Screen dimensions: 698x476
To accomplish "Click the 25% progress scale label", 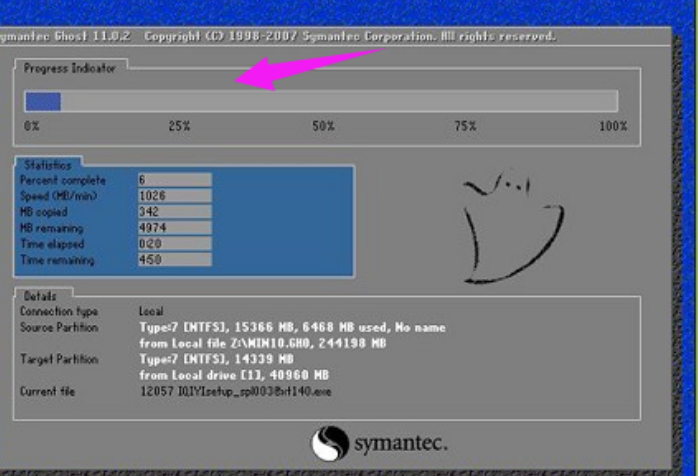I will pos(179,126).
